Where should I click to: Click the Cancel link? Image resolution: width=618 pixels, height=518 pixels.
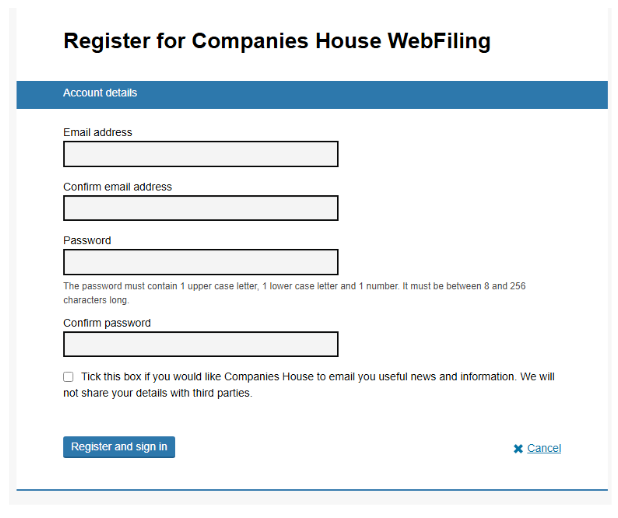pos(544,448)
